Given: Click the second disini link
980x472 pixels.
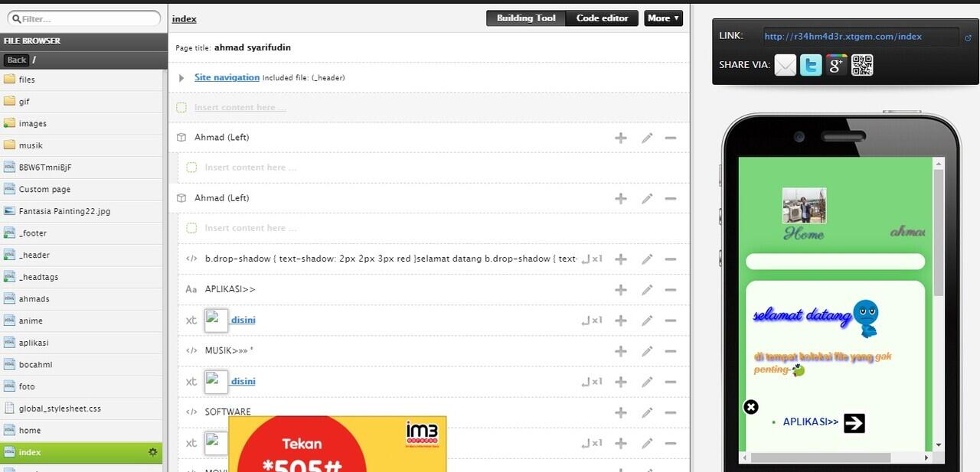Looking at the screenshot, I should [242, 381].
